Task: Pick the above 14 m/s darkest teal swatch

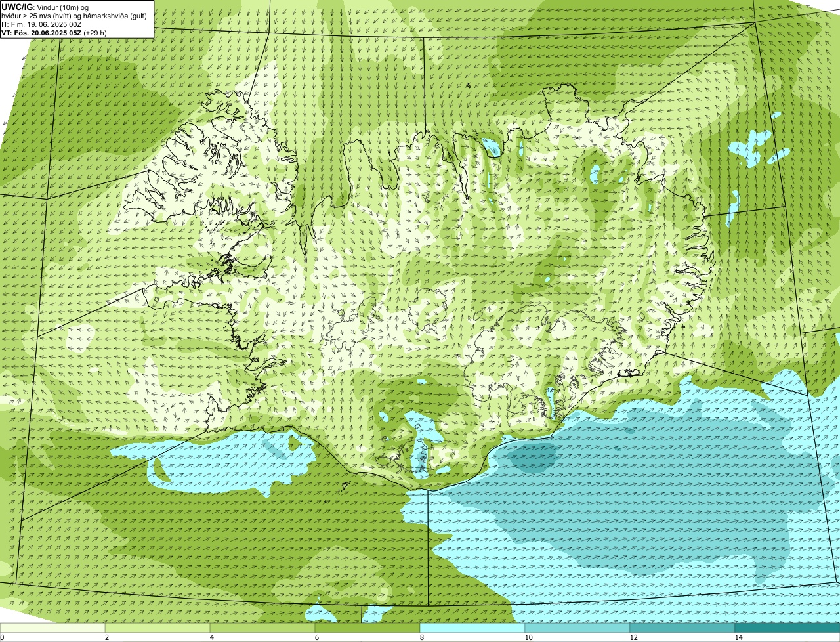Action: point(787,628)
